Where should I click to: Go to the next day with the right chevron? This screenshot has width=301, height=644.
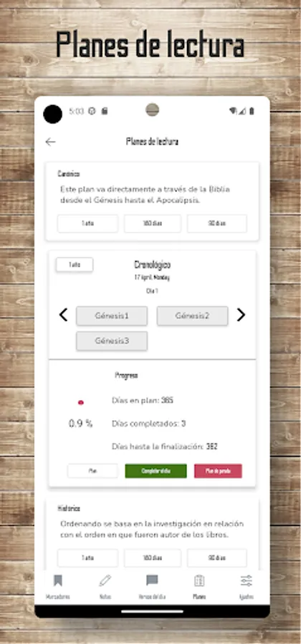coord(241,315)
